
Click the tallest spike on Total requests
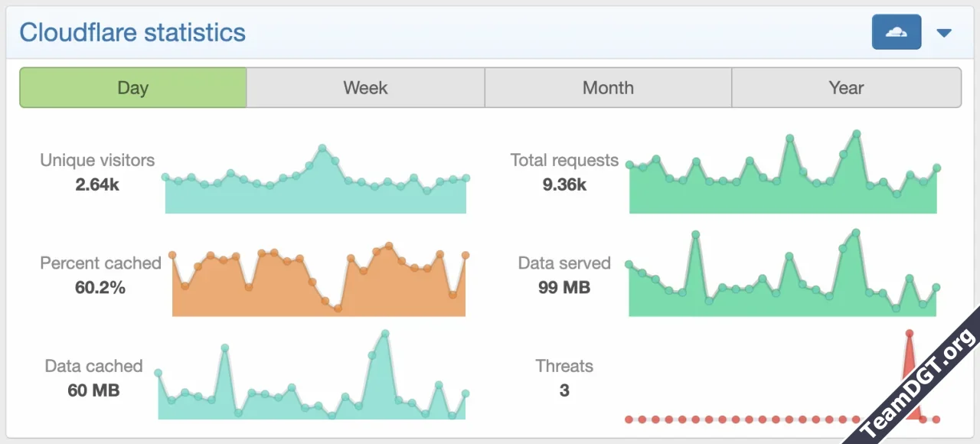(x=855, y=134)
